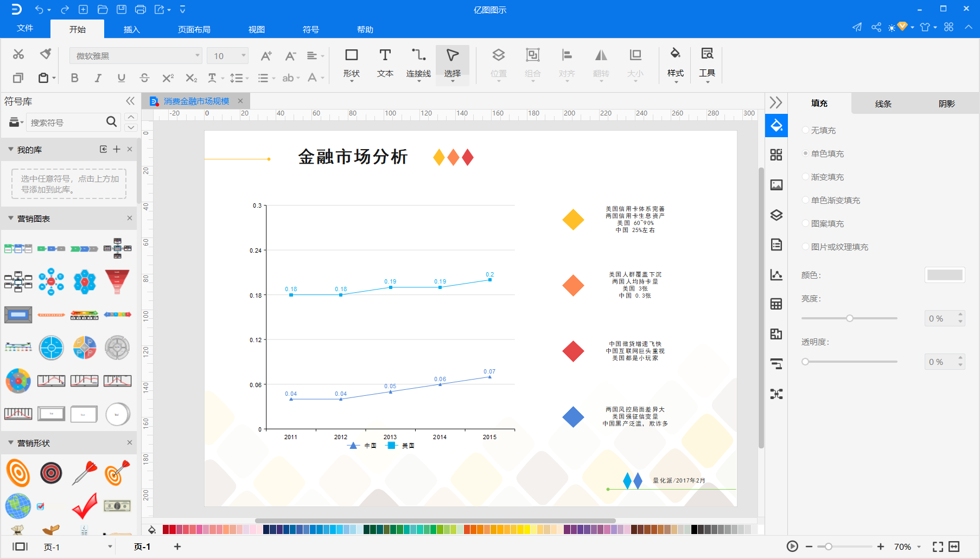The height and width of the screenshot is (559, 980).
Task: Collapse the right properties panel
Action: (x=776, y=102)
